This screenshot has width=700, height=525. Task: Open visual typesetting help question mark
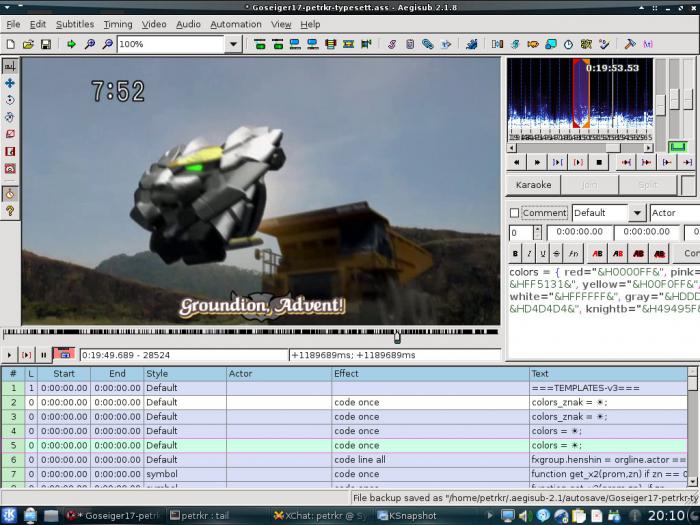(10, 211)
